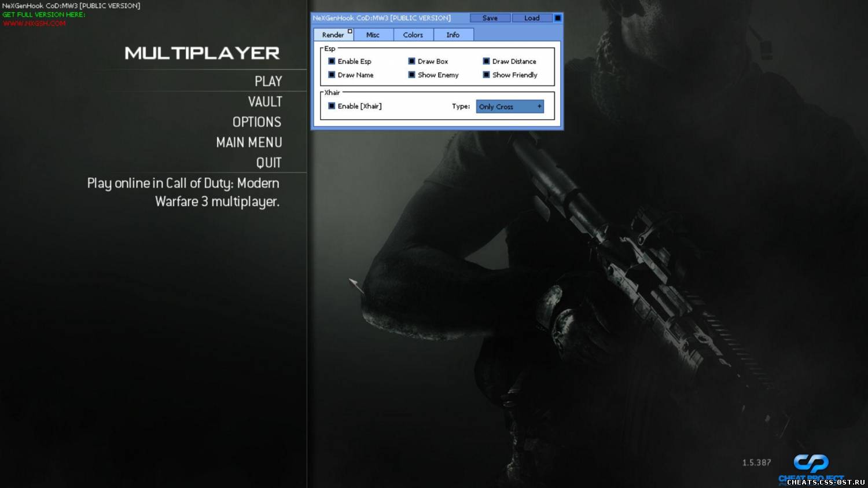Screen dimensions: 868x488
Task: Open the Colors tab
Action: coord(413,35)
